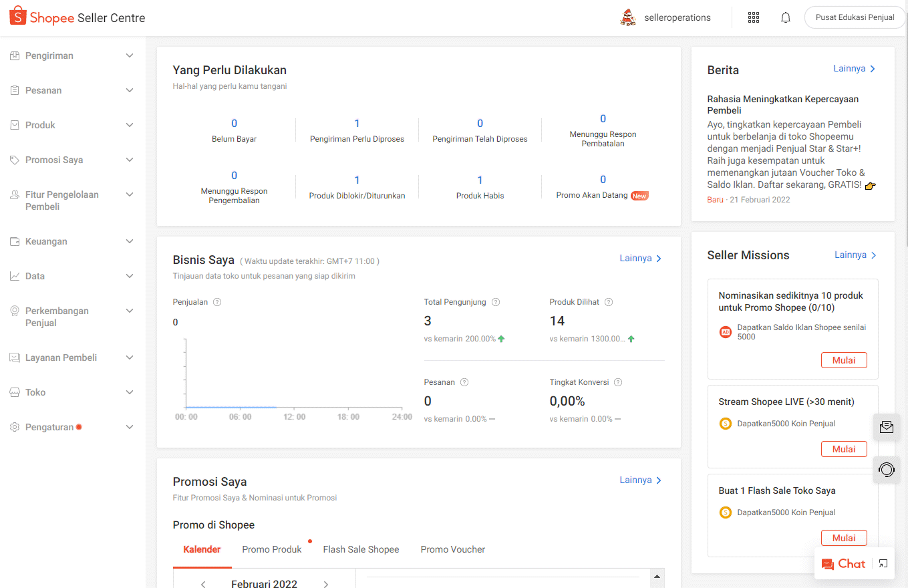908x588 pixels.
Task: Click the customer support headset icon
Action: [887, 470]
